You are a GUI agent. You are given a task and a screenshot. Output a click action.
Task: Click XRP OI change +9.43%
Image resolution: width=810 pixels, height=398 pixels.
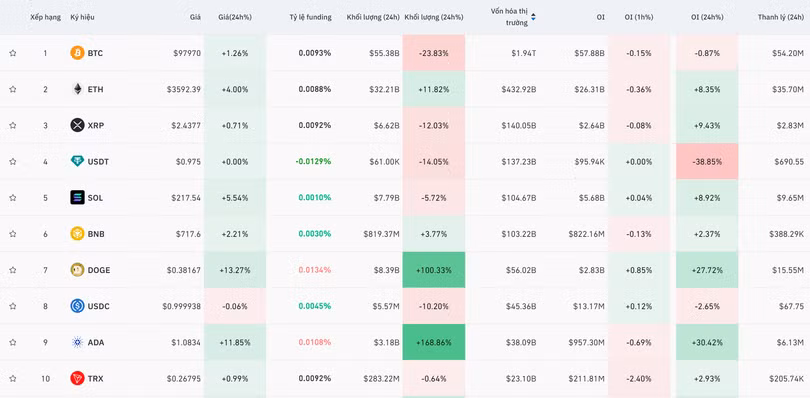coord(707,125)
